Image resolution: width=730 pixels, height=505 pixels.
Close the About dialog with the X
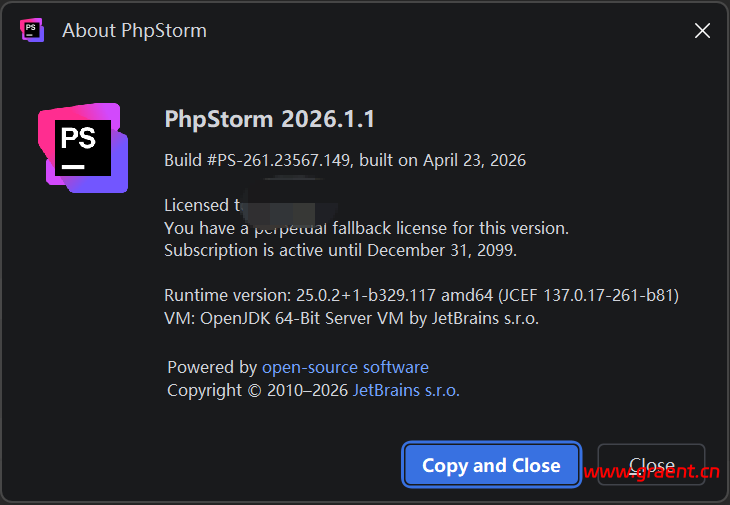point(702,31)
